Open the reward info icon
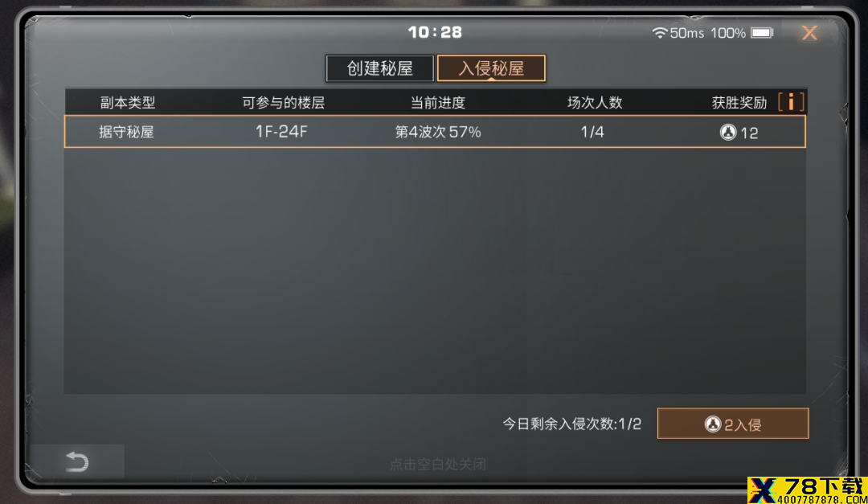The height and width of the screenshot is (504, 868). [x=791, y=102]
